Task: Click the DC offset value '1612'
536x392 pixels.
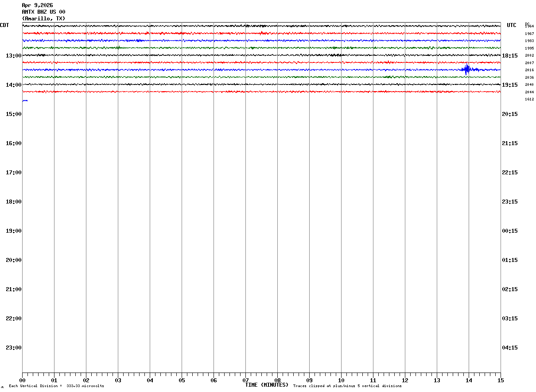Action: pyautogui.click(x=529, y=99)
